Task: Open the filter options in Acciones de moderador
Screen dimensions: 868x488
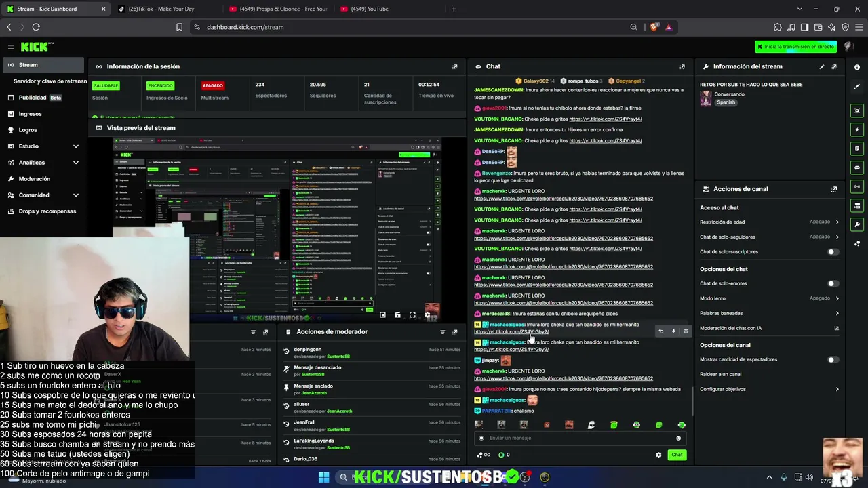Action: click(x=443, y=332)
